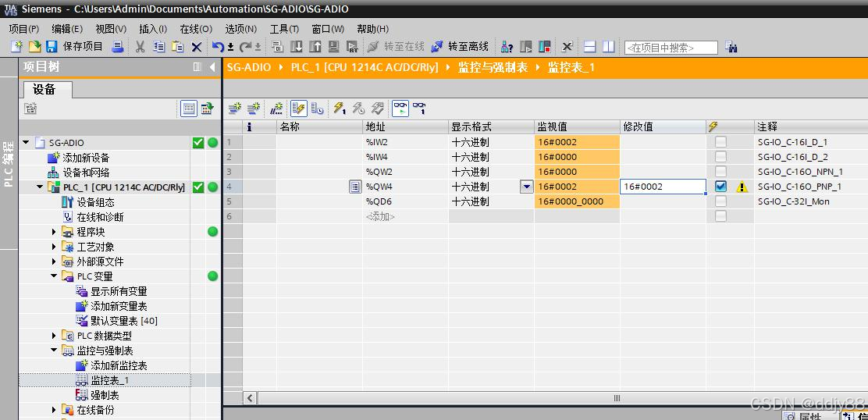Click the Delete X icon in main toolbar
This screenshot has width=868, height=420.
pos(197,48)
